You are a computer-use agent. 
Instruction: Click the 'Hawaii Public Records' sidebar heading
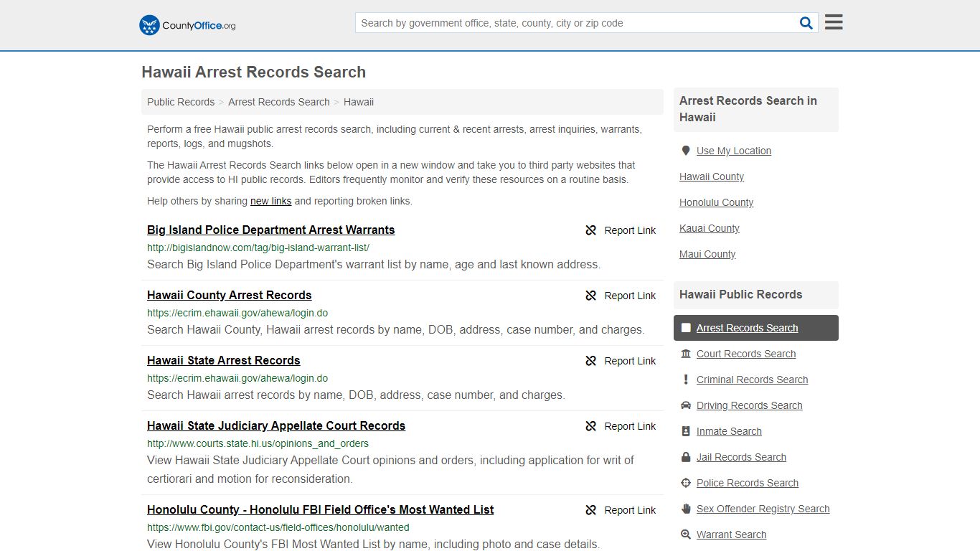pyautogui.click(x=740, y=295)
